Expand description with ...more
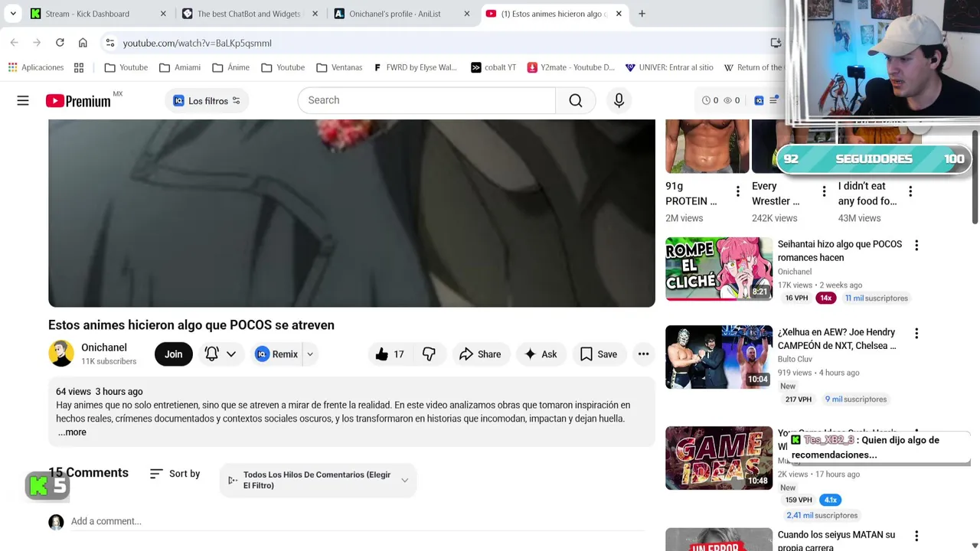This screenshot has height=551, width=980. [72, 432]
